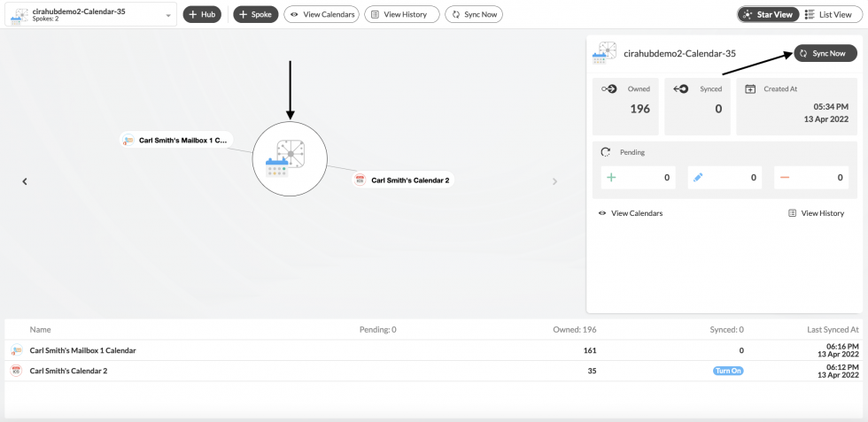The width and height of the screenshot is (868, 422).
Task: Click the hub icon in the side panel header
Action: 604,51
